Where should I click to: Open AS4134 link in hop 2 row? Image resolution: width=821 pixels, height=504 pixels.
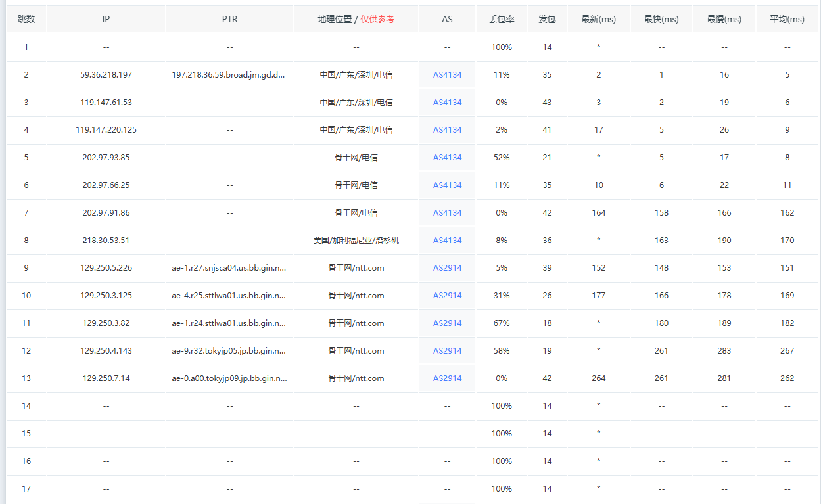click(447, 75)
